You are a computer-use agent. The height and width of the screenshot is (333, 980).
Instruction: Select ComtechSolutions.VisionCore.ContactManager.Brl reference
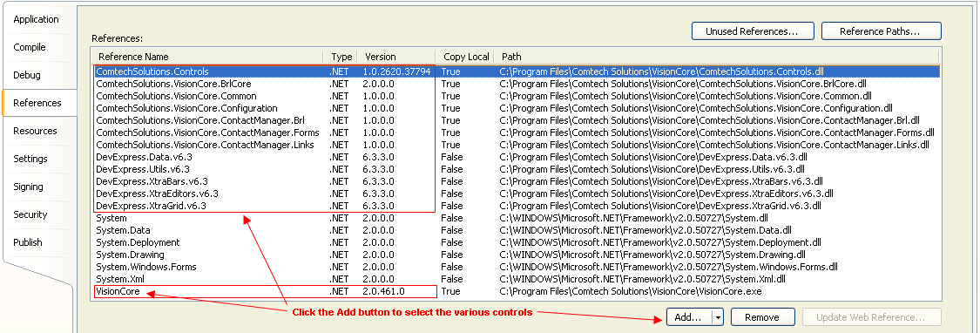click(517, 120)
